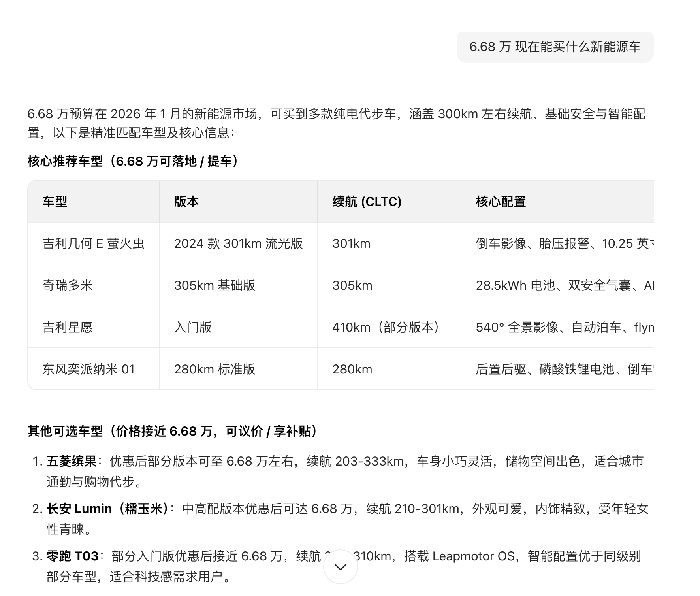This screenshot has height=596, width=700.
Task: Click the 车型 column header
Action: pyautogui.click(x=94, y=202)
